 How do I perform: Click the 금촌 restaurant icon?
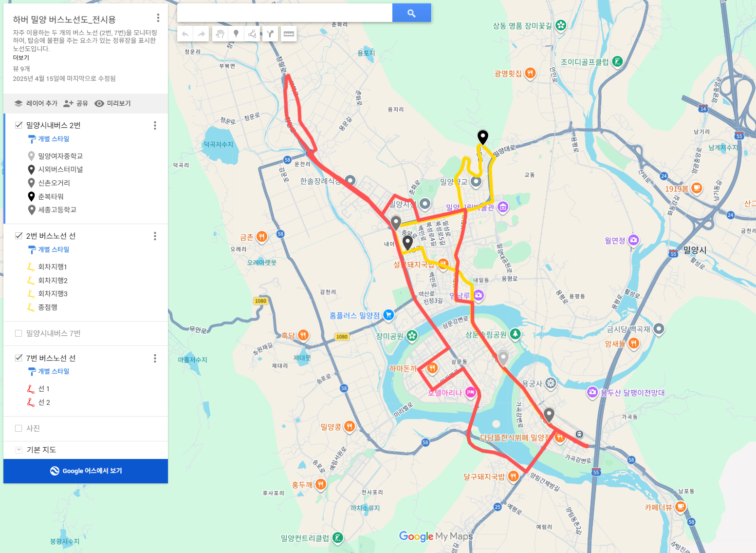[x=261, y=237]
